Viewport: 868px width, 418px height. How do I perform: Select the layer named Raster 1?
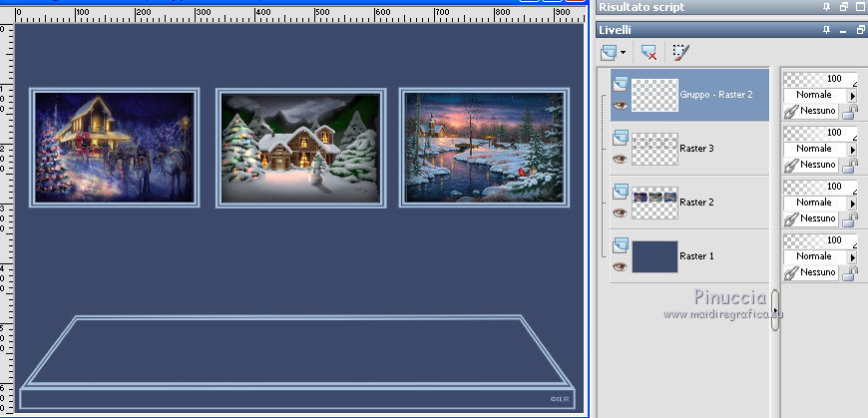696,256
